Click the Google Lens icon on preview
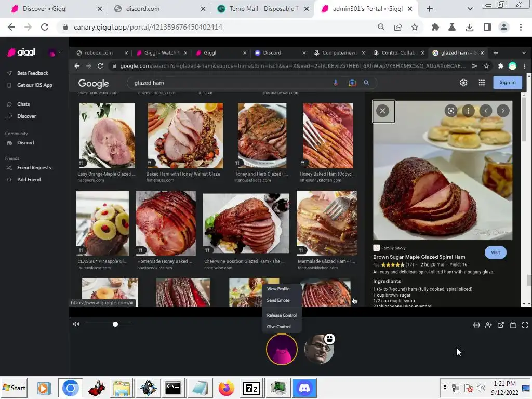532x399 pixels. click(450, 111)
